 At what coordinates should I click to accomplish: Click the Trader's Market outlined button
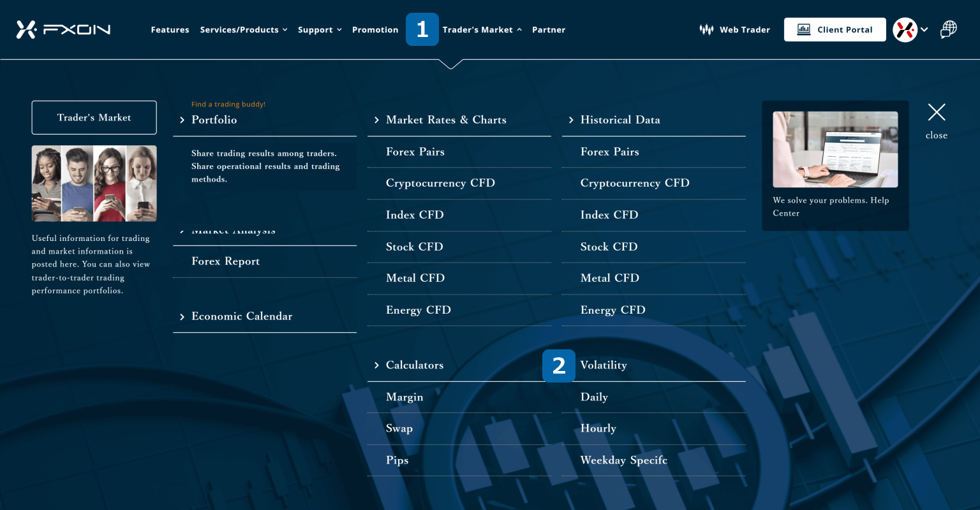[94, 117]
